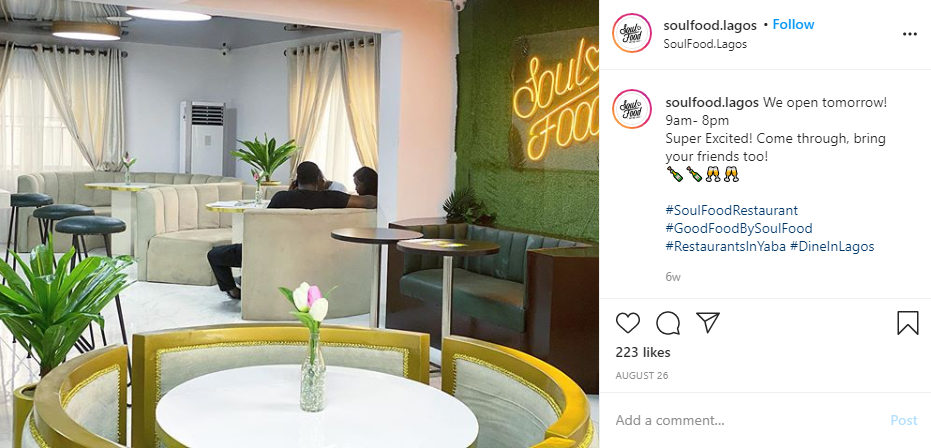931x448 pixels.
Task: Open soulfood.lagos username in header
Action: point(710,25)
